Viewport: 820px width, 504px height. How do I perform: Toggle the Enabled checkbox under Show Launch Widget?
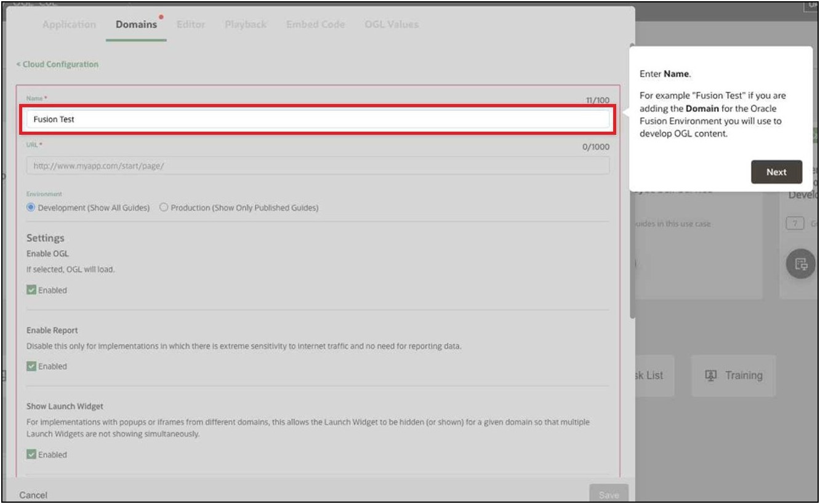click(x=31, y=455)
